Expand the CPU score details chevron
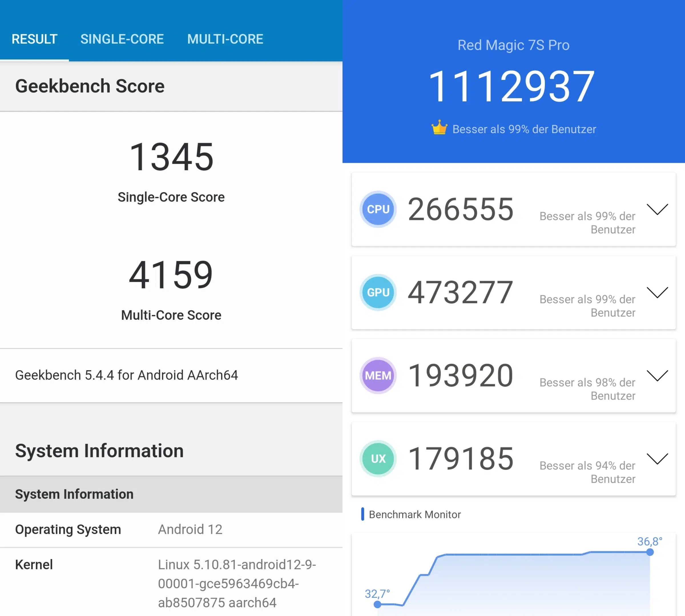The image size is (685, 616). pos(657,209)
